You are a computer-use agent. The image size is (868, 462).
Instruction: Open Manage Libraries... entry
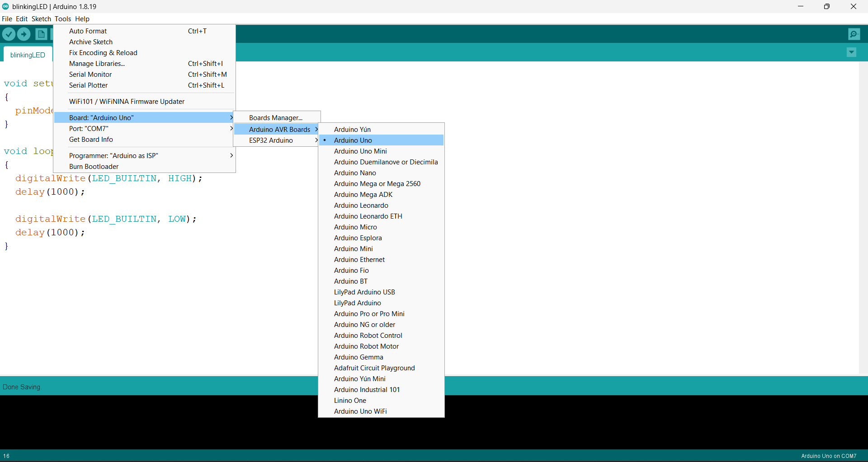[x=145, y=64]
